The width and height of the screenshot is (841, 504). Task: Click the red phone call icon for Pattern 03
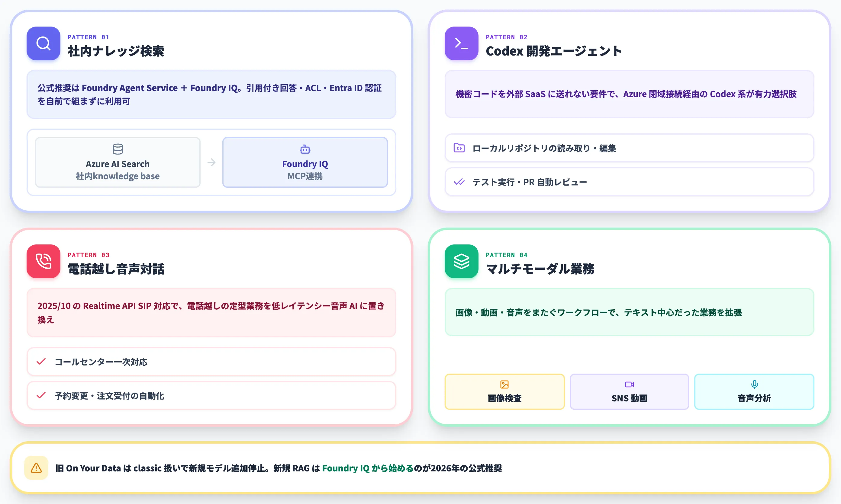pyautogui.click(x=43, y=261)
